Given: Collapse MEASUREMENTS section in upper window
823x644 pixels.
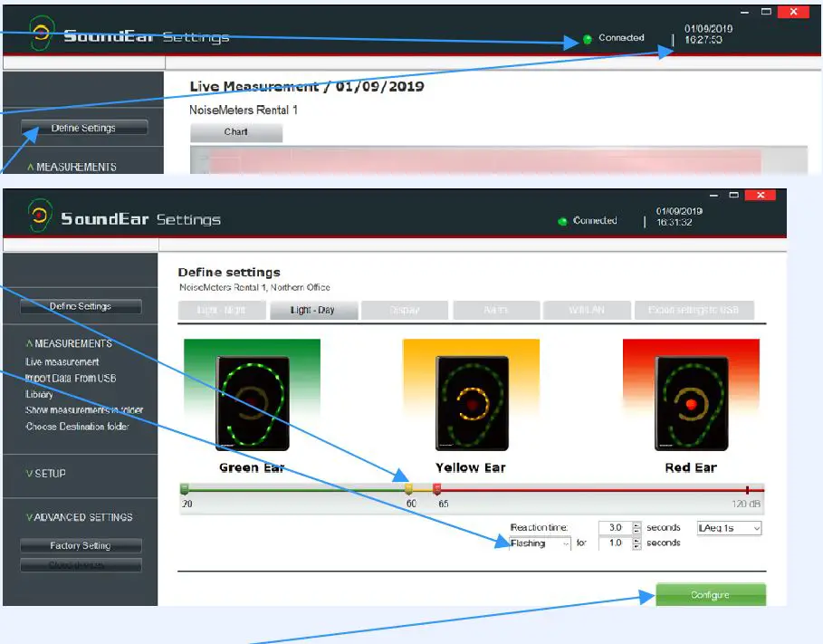Looking at the screenshot, I should click(72, 167).
